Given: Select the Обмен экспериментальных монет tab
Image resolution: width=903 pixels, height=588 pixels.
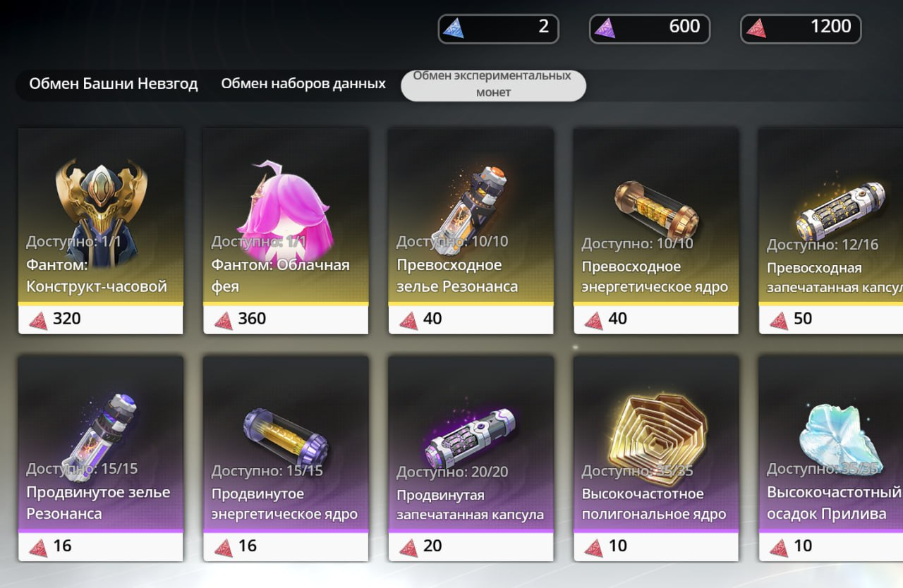Looking at the screenshot, I should pos(493,85).
